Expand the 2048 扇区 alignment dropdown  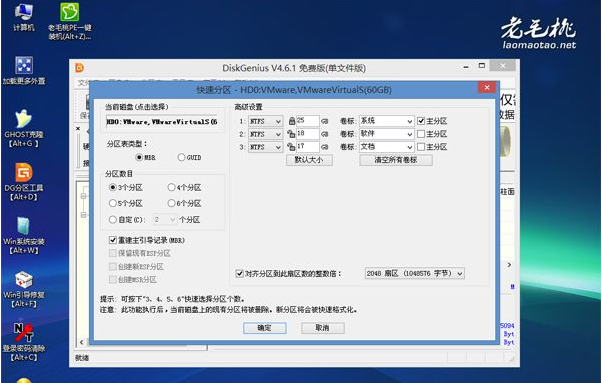pos(415,273)
